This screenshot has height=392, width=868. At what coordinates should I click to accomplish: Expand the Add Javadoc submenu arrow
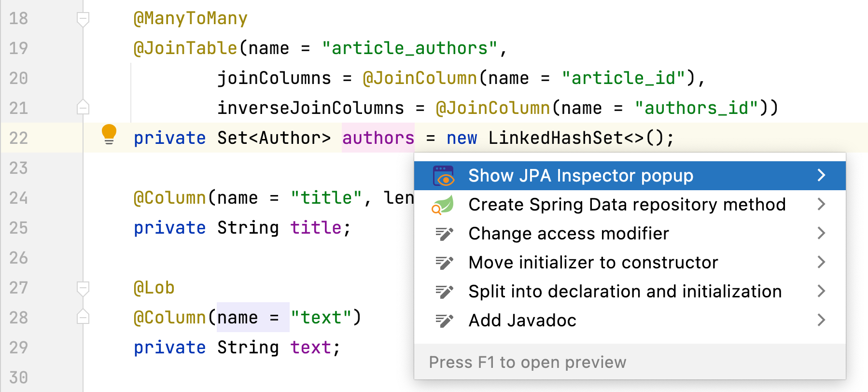click(x=821, y=320)
